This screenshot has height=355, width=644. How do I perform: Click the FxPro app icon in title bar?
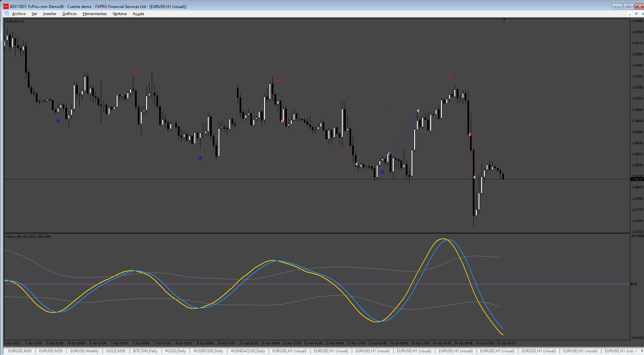(6, 6)
